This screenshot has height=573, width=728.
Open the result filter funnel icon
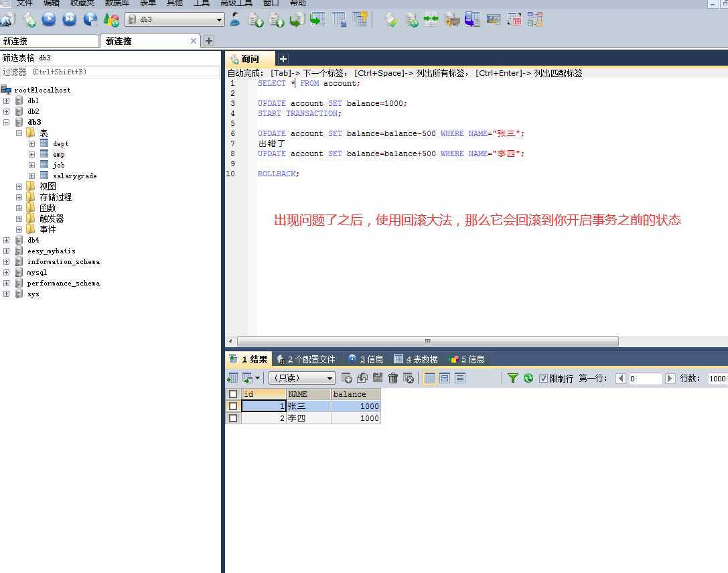click(512, 378)
